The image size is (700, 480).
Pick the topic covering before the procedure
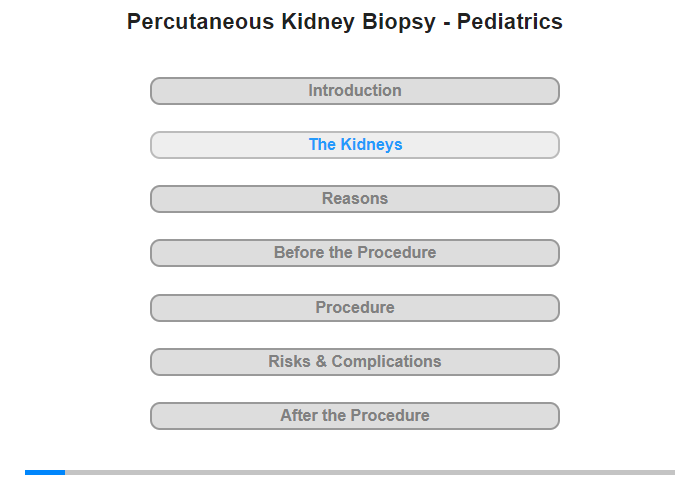pyautogui.click(x=355, y=253)
